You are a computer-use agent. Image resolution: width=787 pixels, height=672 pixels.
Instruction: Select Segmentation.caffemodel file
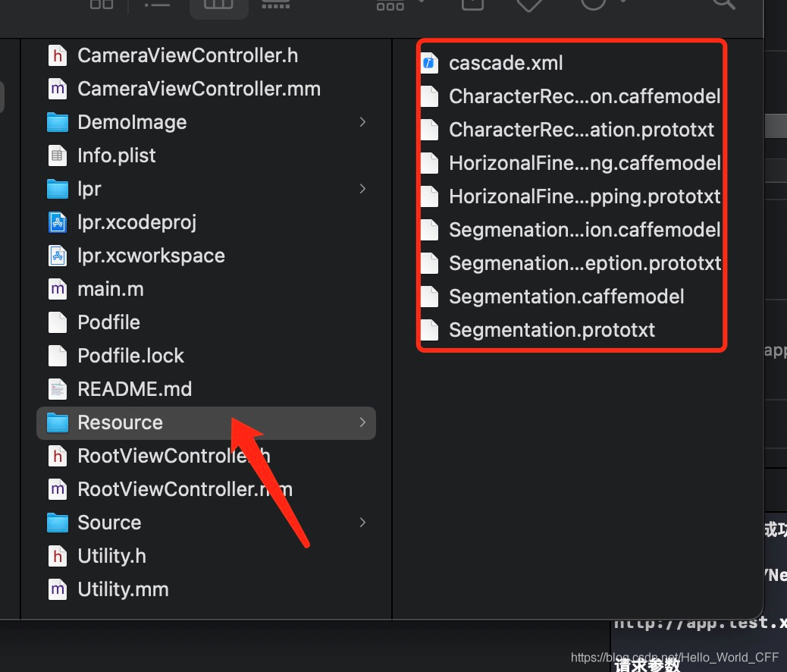566,297
